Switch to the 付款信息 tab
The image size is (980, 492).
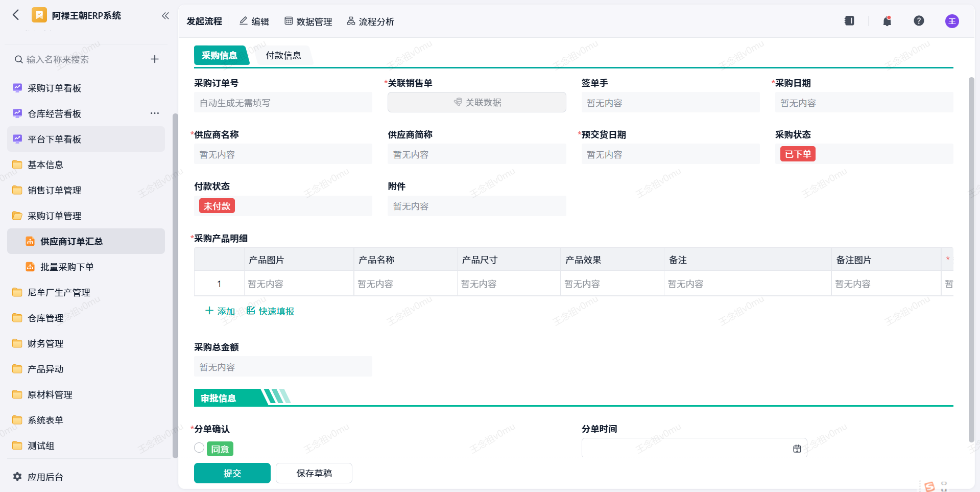tap(283, 55)
